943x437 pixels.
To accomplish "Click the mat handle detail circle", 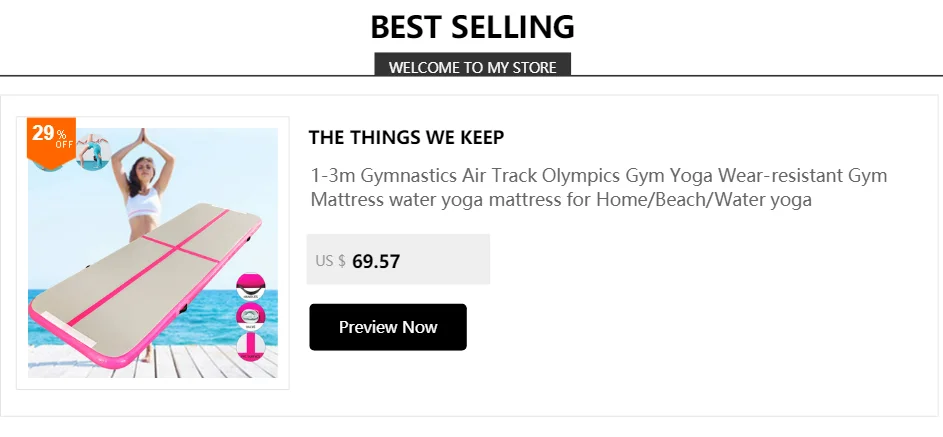I will pyautogui.click(x=251, y=287).
